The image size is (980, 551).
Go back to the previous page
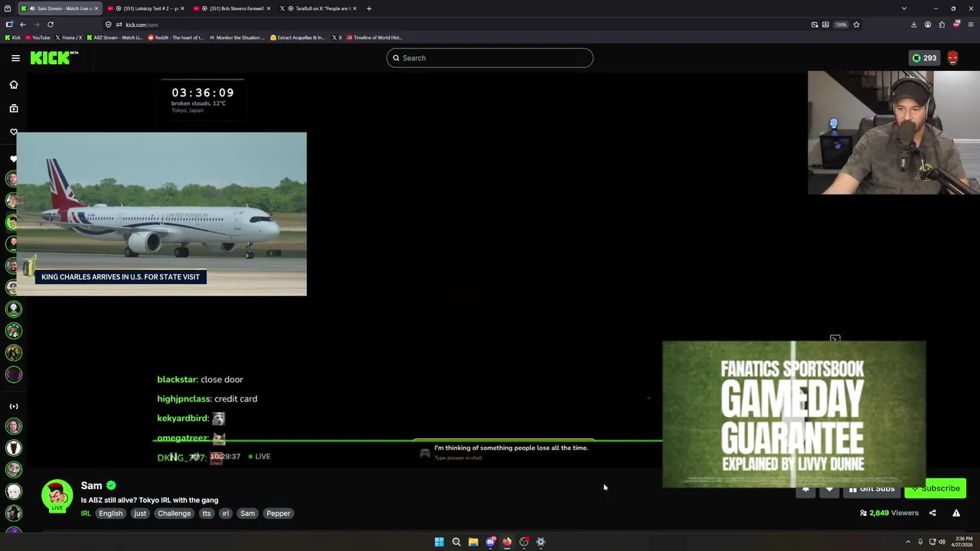(23, 24)
